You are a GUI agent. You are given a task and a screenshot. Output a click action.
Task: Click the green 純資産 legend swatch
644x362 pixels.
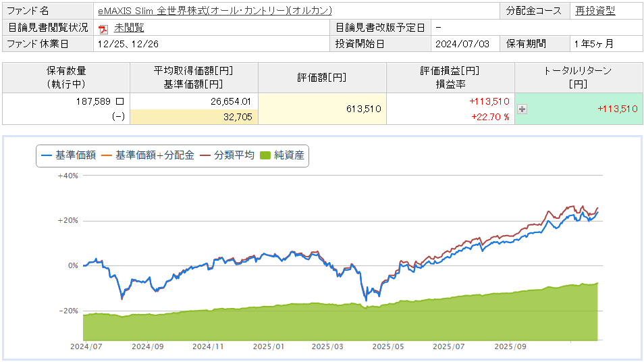[265, 155]
